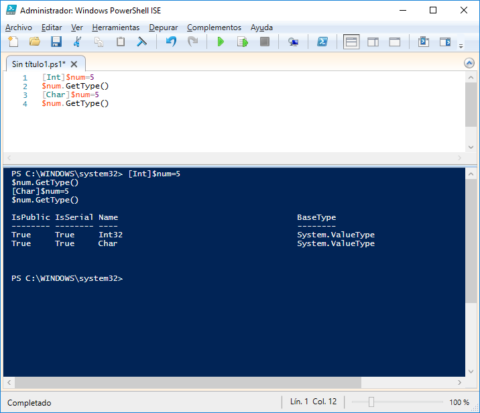Image resolution: width=480 pixels, height=413 pixels.
Task: Click the last PS C:\WINDOWS\system32> prompt
Action: [x=67, y=278]
